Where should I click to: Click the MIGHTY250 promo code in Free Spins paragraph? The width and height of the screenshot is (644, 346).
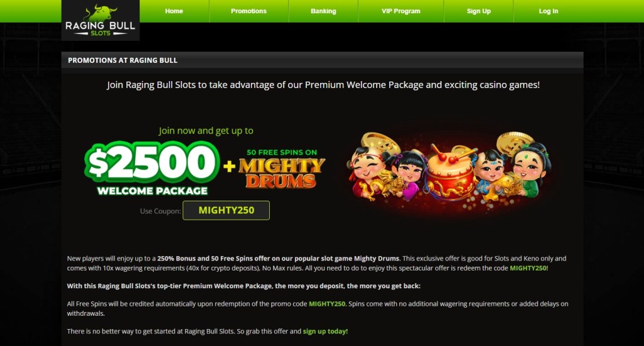(x=327, y=304)
